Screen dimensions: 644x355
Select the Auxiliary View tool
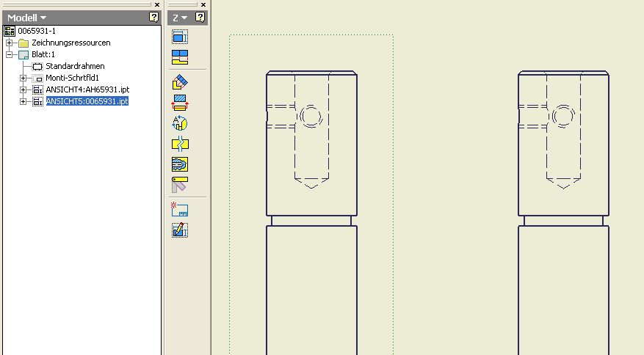180,82
